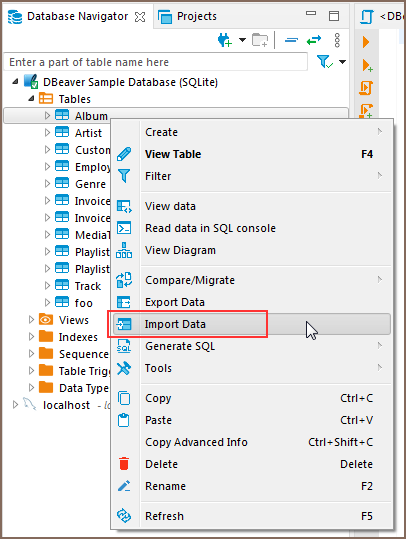
Task: Click the SQL editor tab icon
Action: (x=367, y=16)
